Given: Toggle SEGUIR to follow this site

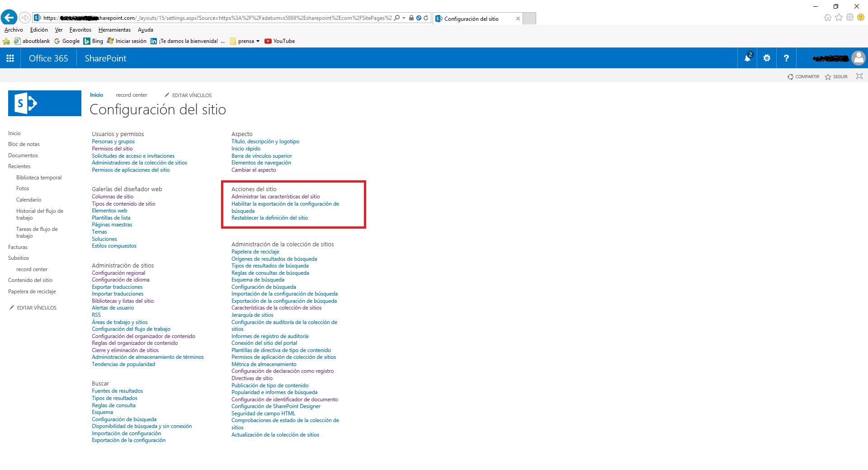Looking at the screenshot, I should (x=836, y=76).
